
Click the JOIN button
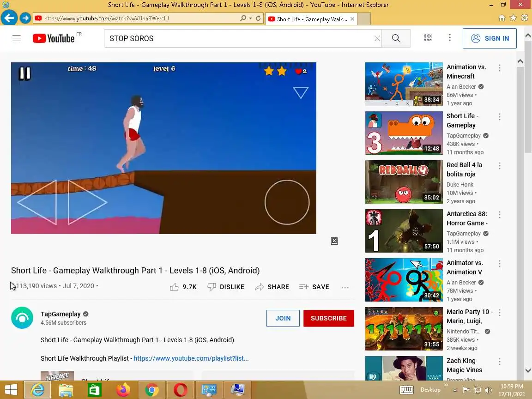tap(283, 318)
